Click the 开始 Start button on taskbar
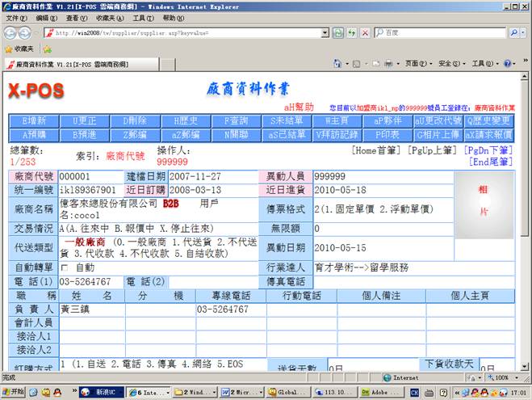The height and width of the screenshot is (400, 532). pyautogui.click(x=15, y=392)
